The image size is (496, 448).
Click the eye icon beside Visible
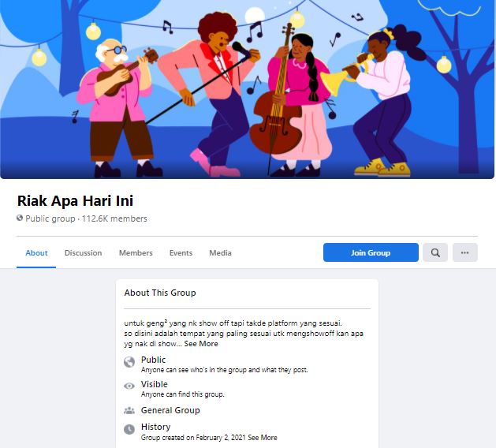(129, 386)
